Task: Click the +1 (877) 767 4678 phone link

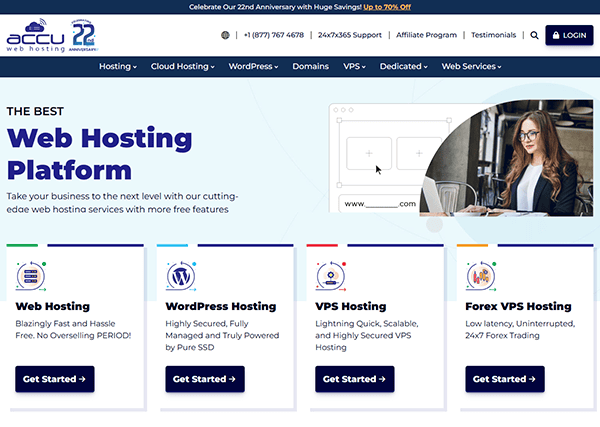Action: (274, 35)
